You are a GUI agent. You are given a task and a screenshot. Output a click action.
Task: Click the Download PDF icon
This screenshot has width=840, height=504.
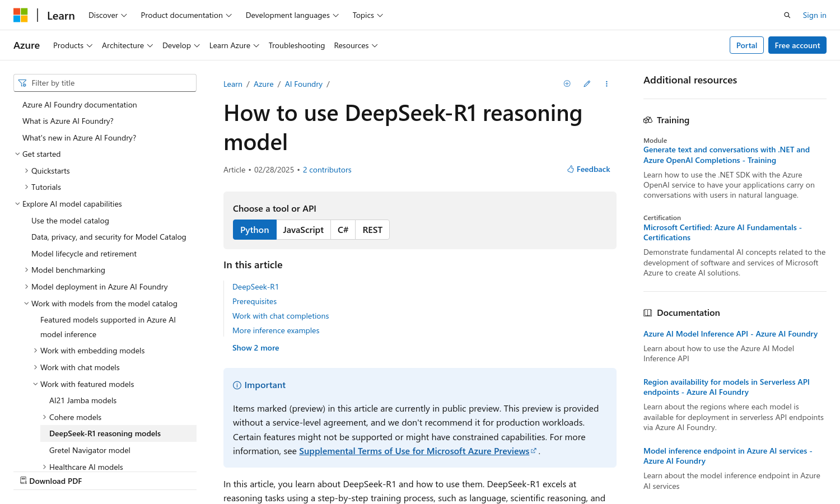24,480
